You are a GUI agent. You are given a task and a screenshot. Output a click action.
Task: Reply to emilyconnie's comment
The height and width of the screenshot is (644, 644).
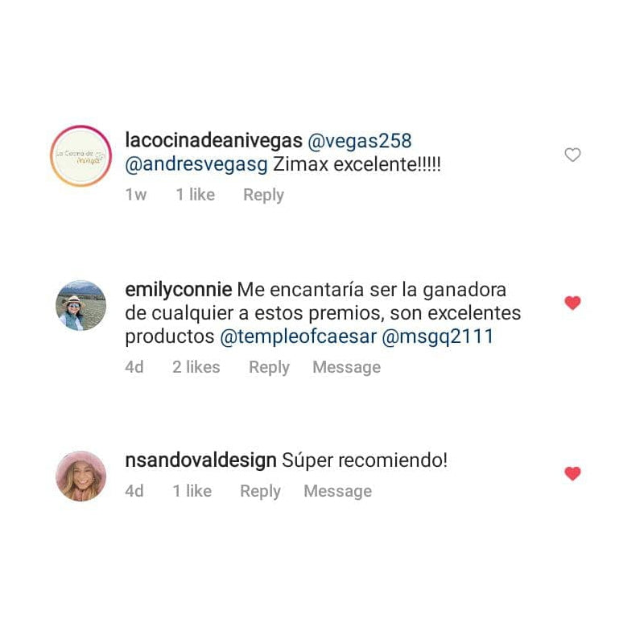269,367
